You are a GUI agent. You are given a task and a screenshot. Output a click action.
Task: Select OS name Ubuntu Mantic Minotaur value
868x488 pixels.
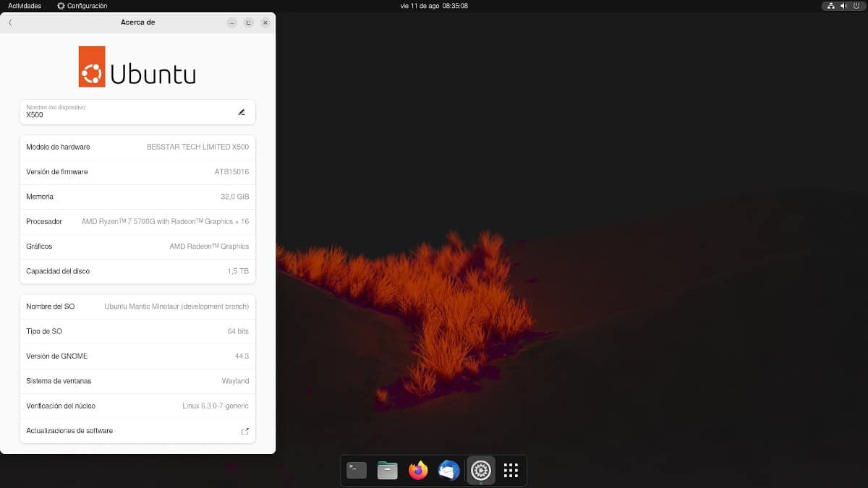pos(176,307)
